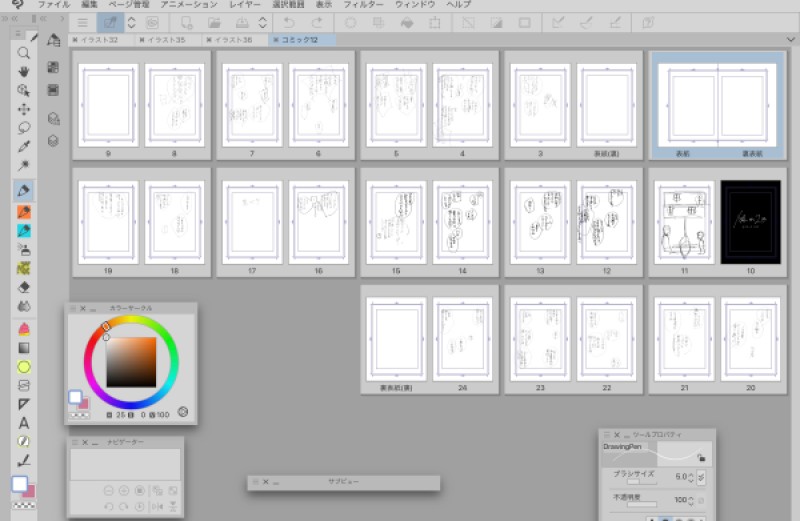Click the Navigator rotate left button
The width and height of the screenshot is (800, 521).
tap(109, 507)
